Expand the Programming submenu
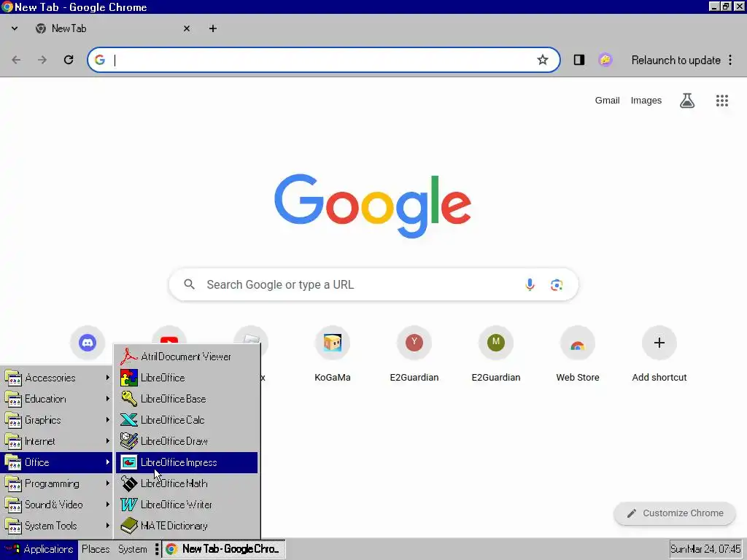747x560 pixels. [57, 484]
